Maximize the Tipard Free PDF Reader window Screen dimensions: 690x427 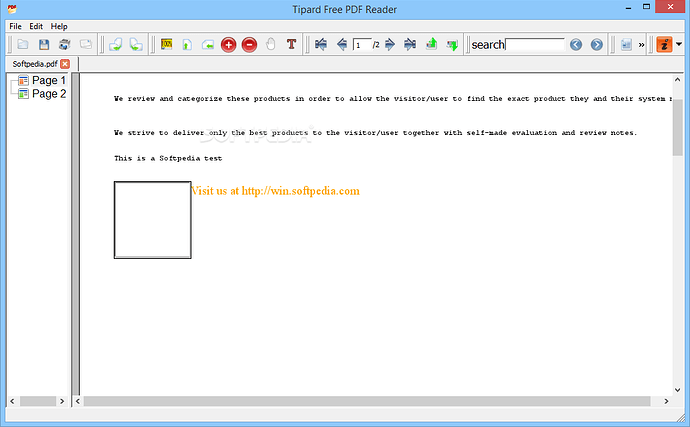[x=646, y=7]
